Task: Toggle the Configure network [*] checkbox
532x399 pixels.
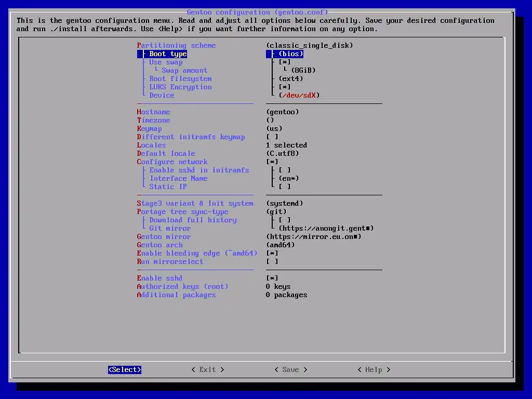Action: (x=272, y=162)
